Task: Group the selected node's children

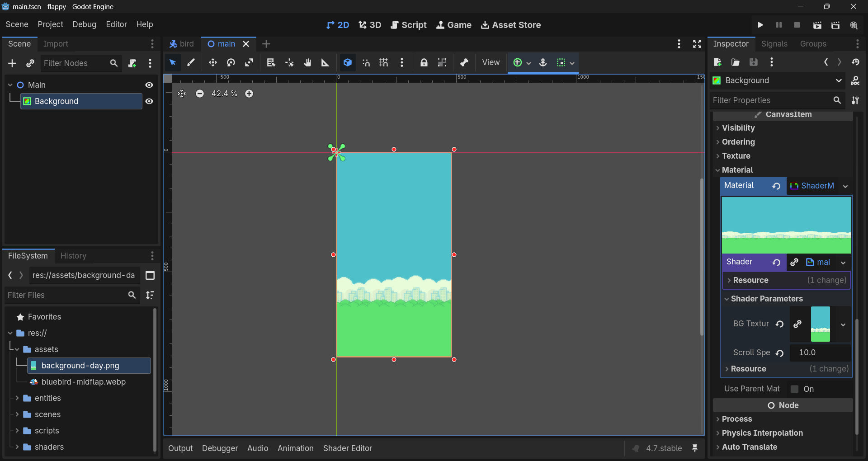Action: coord(442,63)
